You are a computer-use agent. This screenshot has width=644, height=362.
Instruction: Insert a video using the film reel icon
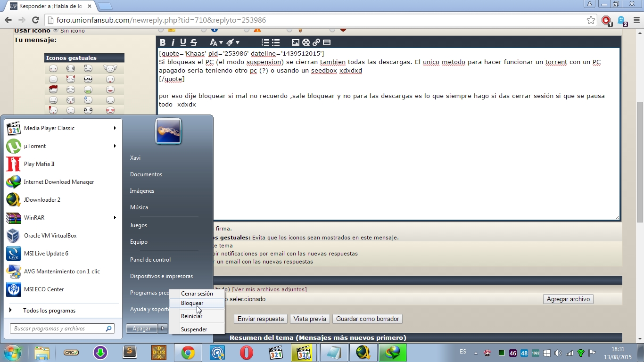[x=306, y=42]
